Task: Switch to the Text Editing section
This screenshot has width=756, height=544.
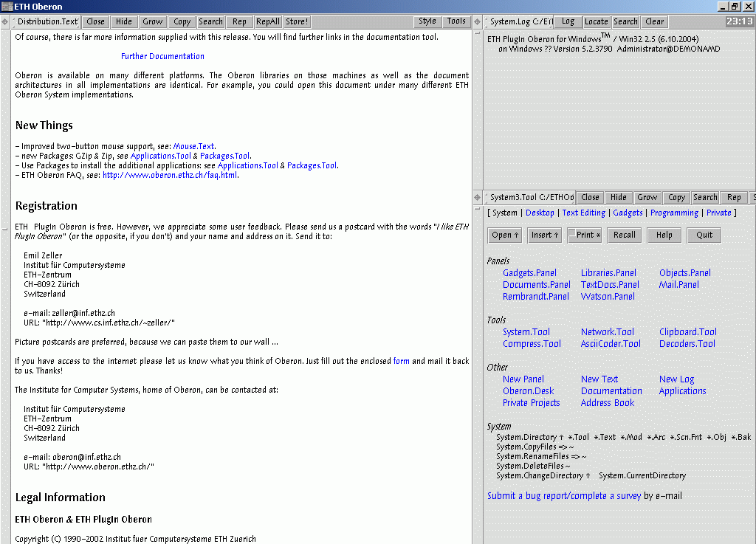Action: point(583,213)
